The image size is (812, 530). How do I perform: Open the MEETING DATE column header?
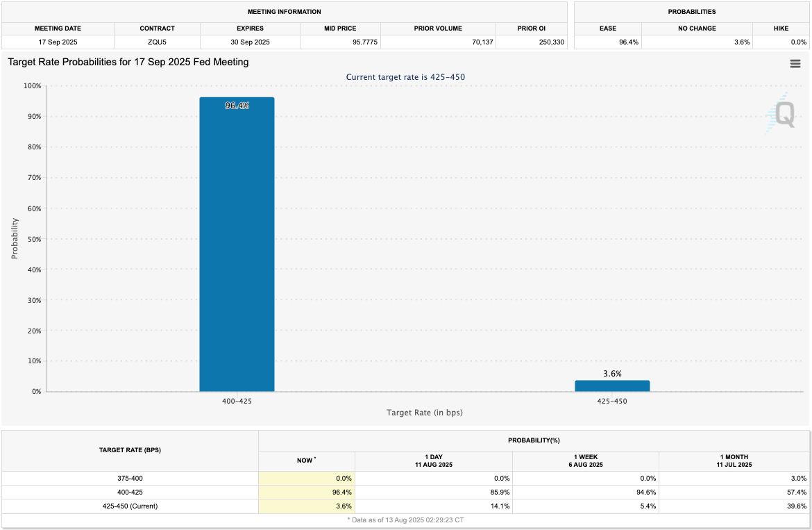58,28
